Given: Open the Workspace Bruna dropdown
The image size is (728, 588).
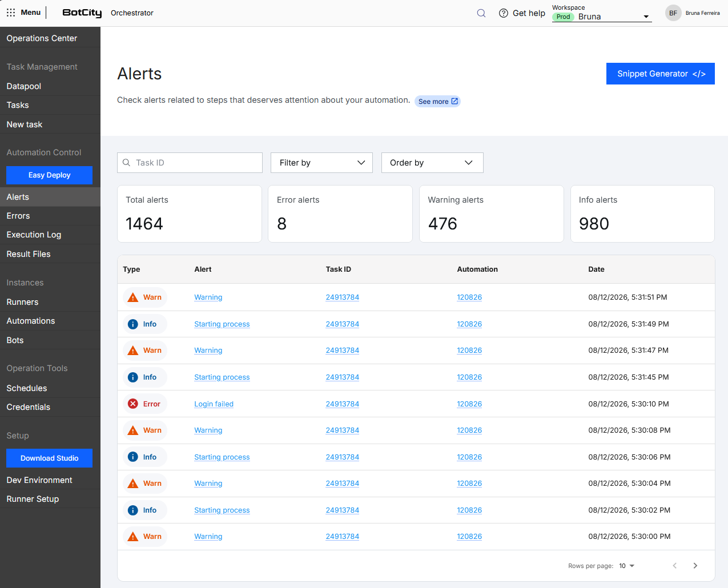Looking at the screenshot, I should (602, 17).
